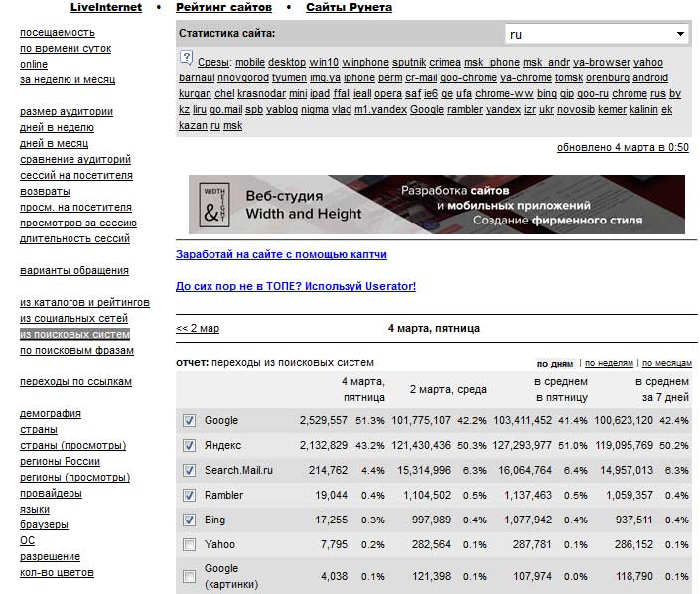Enable the Yahoo checkbox
The width and height of the screenshot is (700, 594).
[189, 544]
